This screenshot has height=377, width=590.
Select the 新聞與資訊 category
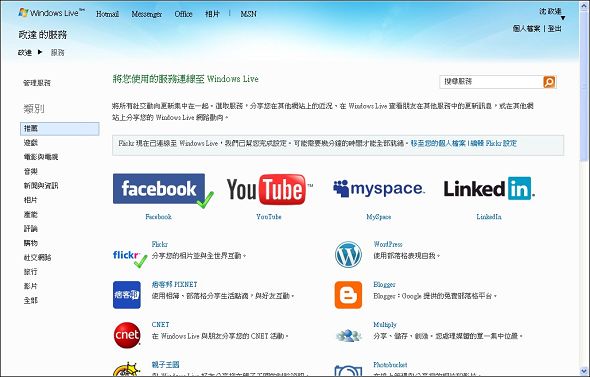click(x=41, y=185)
